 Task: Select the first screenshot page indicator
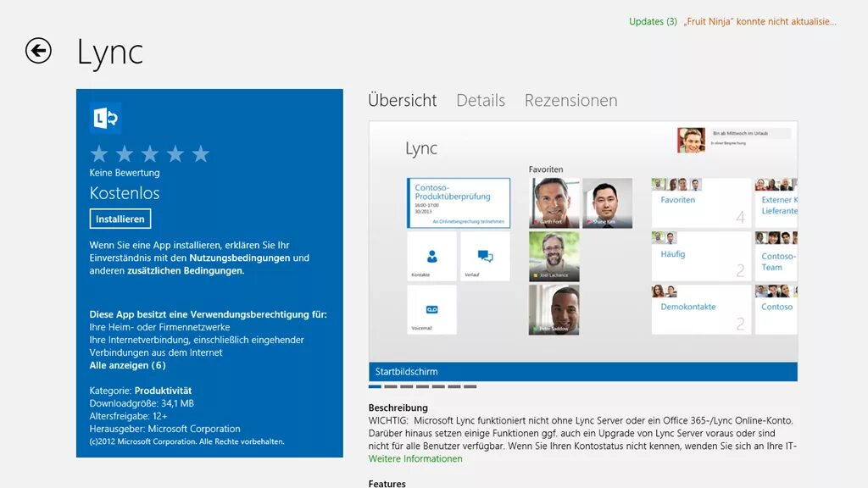[x=375, y=386]
